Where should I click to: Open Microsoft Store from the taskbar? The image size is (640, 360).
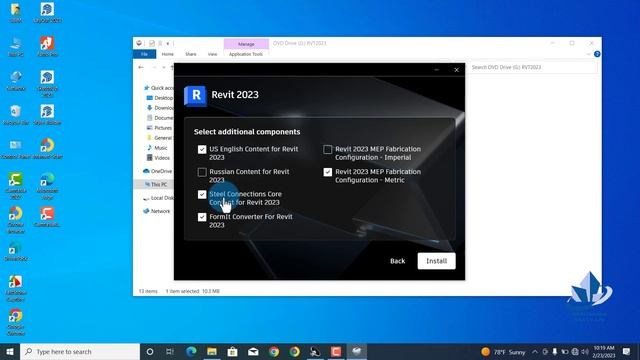click(232, 351)
